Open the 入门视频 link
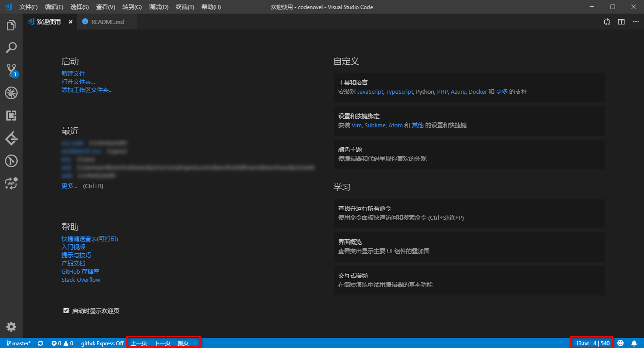644x348 pixels. point(73,247)
